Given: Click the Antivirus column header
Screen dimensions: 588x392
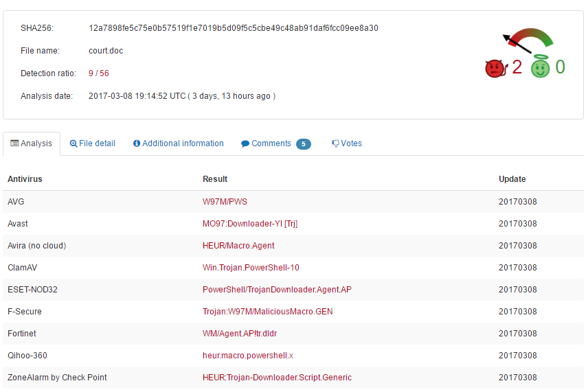Looking at the screenshot, I should [x=25, y=179].
